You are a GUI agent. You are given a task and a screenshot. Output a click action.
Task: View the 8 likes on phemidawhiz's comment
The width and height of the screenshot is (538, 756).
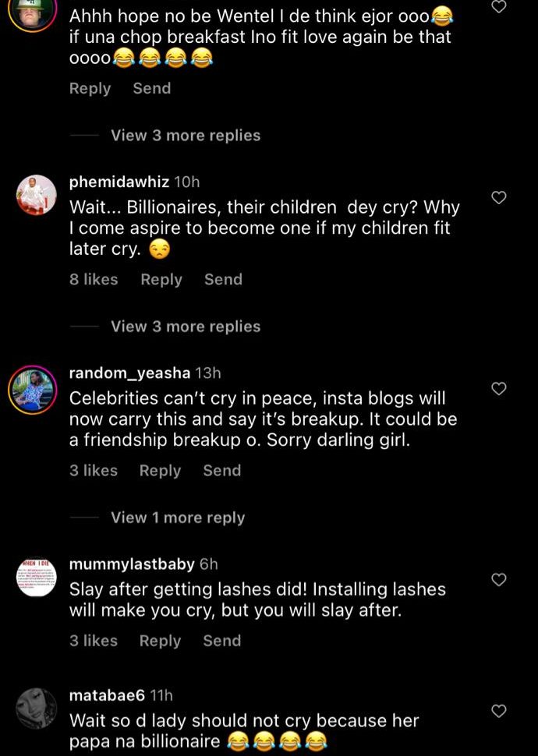94,279
